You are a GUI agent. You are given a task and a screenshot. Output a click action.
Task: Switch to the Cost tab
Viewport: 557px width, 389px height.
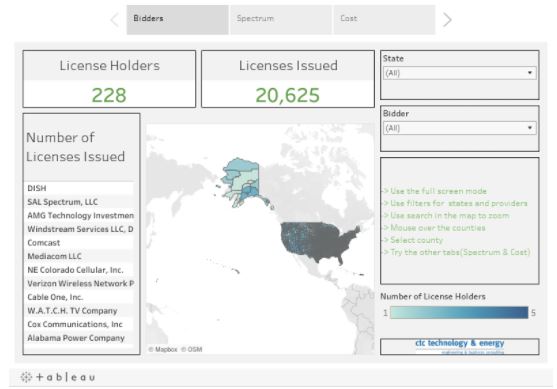click(x=384, y=20)
